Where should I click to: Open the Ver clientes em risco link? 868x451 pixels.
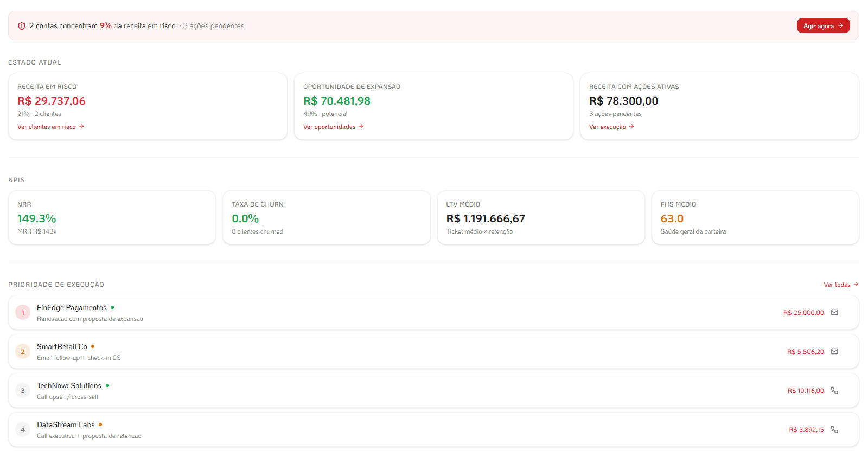click(x=50, y=127)
